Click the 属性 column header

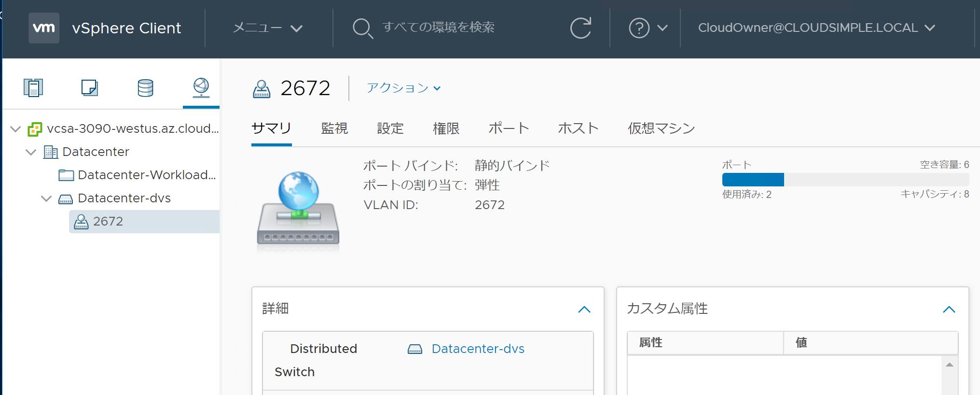(x=705, y=343)
